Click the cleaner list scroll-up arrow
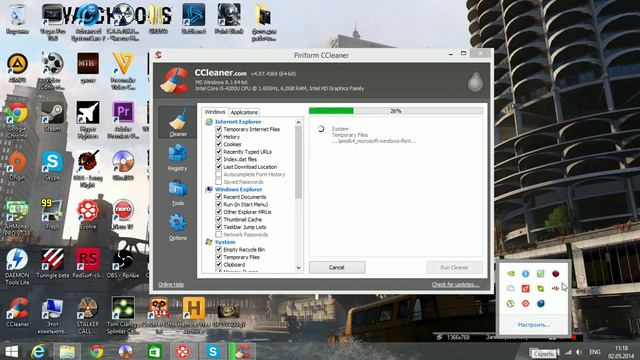640x360 pixels. pos(298,122)
